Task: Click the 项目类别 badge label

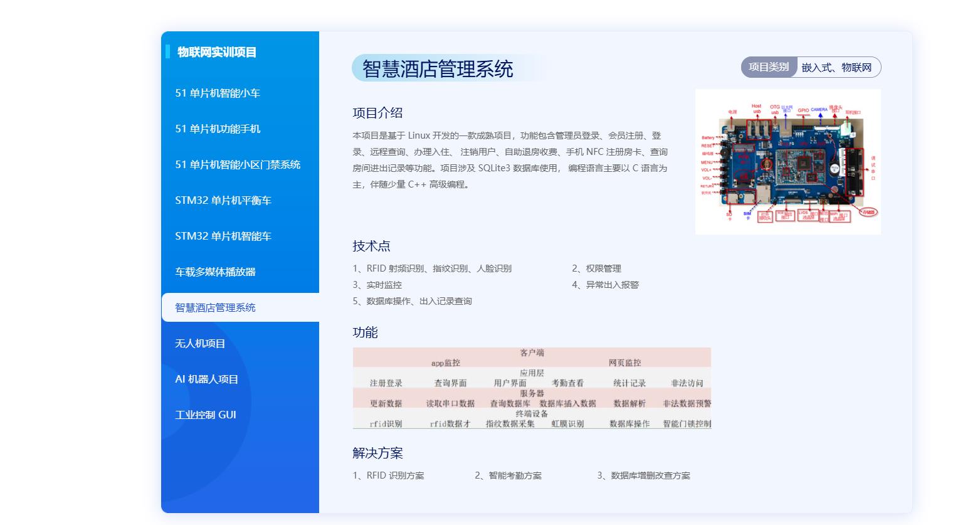Action: (x=769, y=67)
